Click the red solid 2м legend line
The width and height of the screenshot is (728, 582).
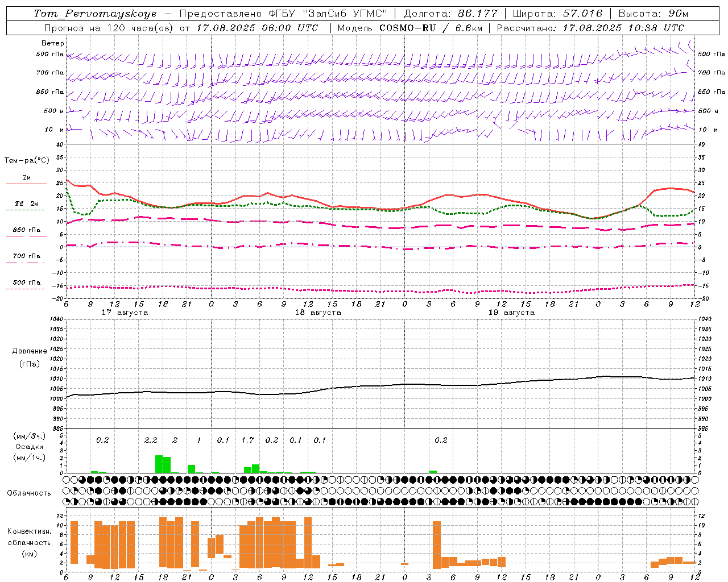(26, 184)
